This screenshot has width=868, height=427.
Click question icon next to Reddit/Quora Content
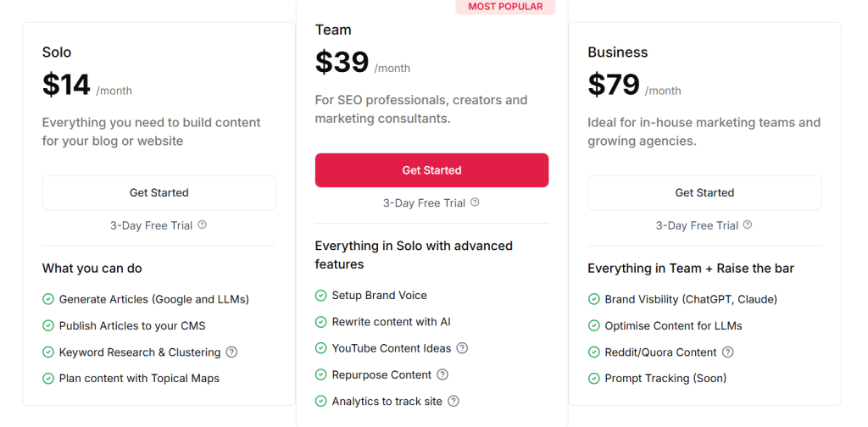(727, 352)
